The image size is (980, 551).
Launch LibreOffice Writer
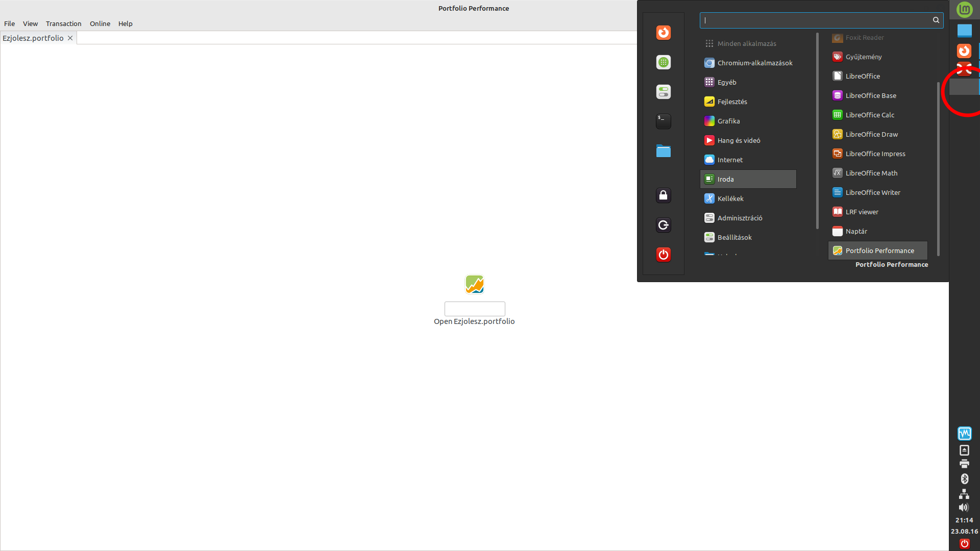coord(878,192)
